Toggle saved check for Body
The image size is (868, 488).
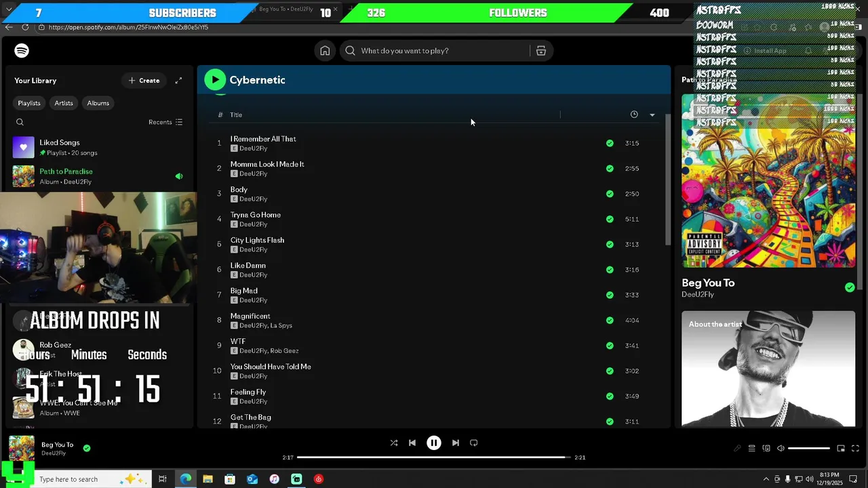610,194
